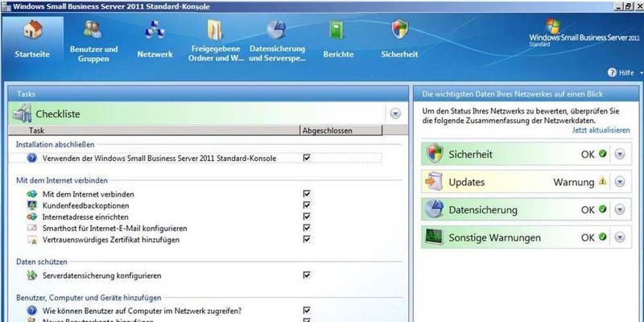Click the Warnung status text for Updates
This screenshot has height=322, width=644.
(x=574, y=182)
